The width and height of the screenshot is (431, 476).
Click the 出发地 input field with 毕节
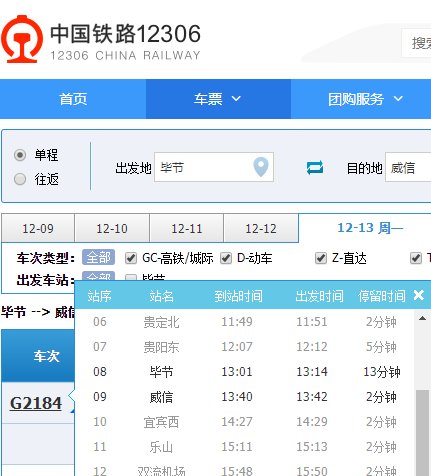(x=214, y=167)
